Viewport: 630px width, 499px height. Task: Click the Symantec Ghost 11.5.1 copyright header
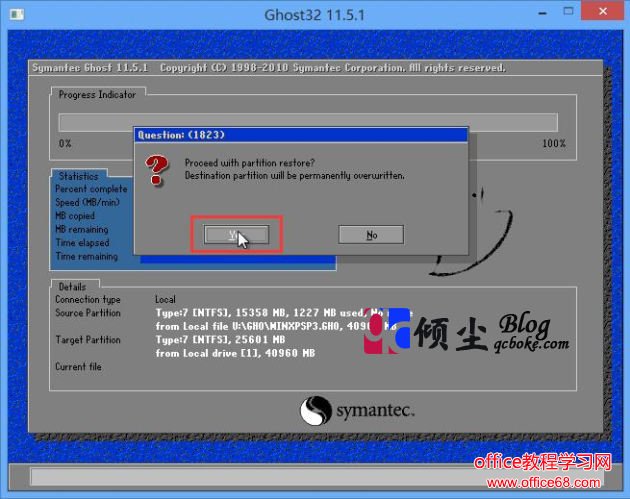point(269,67)
